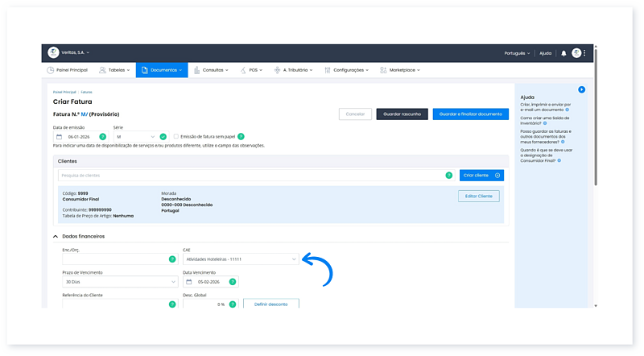Open the Documentos menu
The image size is (644, 356).
coord(162,70)
